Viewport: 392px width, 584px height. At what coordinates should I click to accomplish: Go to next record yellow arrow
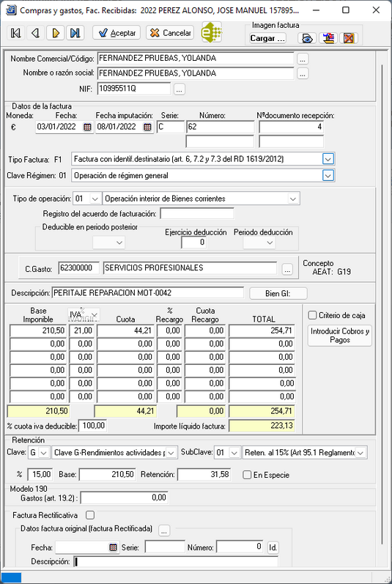point(56,33)
